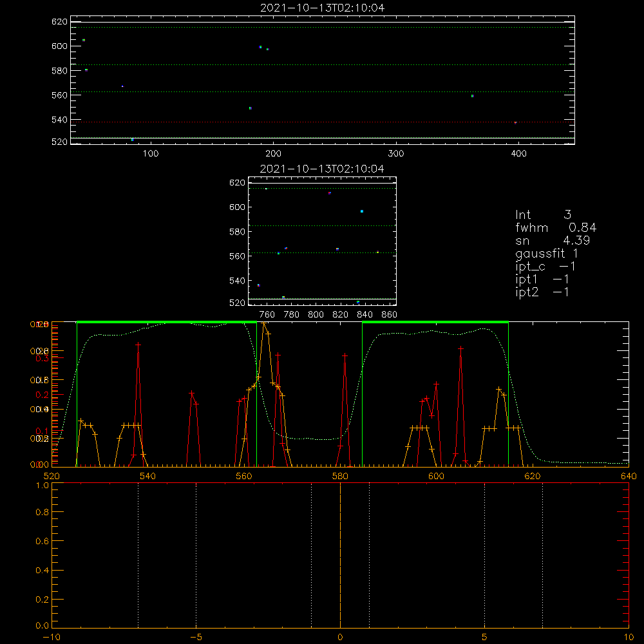
Task: Pick the "10" x-axis label on bottom plot
Action: [x=629, y=637]
